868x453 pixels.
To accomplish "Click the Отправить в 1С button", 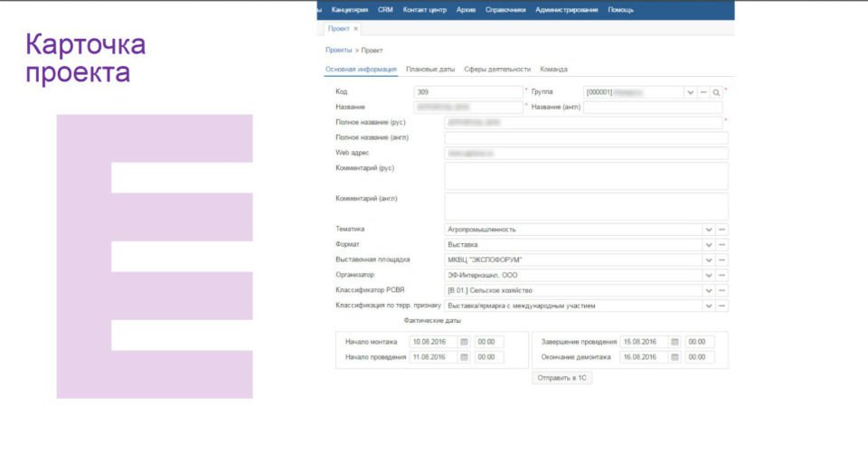I will (x=561, y=378).
